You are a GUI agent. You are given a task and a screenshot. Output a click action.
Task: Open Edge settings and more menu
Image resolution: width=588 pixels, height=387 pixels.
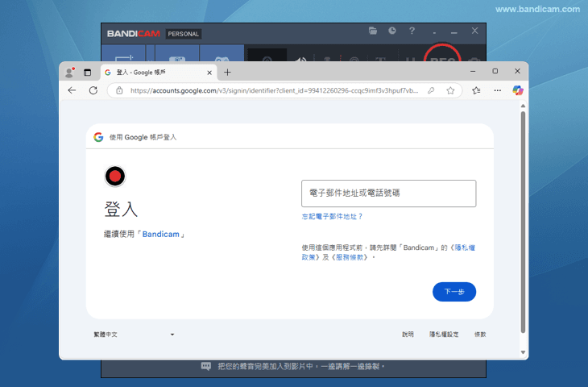(x=497, y=90)
